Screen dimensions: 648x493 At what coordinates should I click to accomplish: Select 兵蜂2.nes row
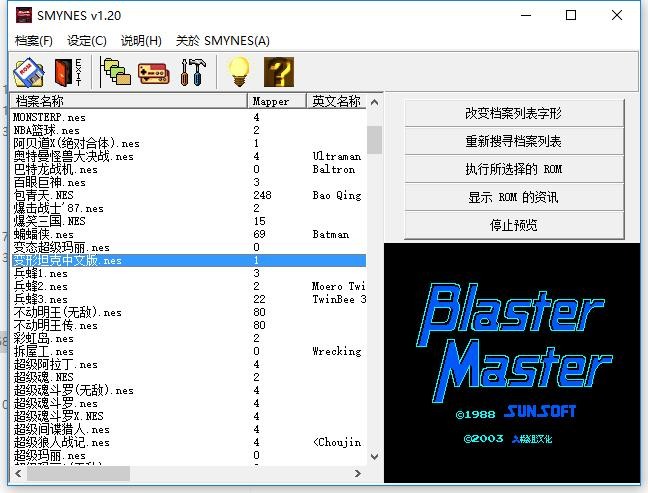[188, 286]
